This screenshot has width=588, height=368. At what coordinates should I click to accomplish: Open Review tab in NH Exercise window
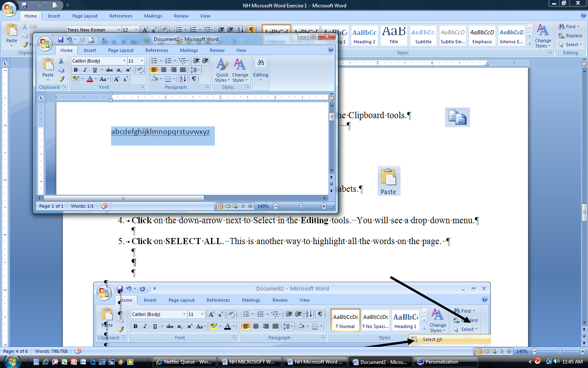click(181, 16)
